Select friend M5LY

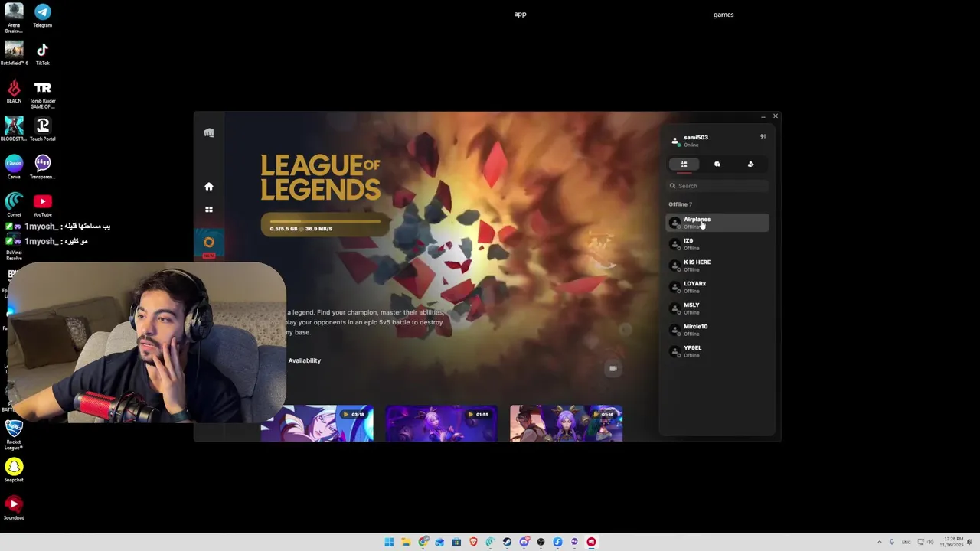point(717,308)
